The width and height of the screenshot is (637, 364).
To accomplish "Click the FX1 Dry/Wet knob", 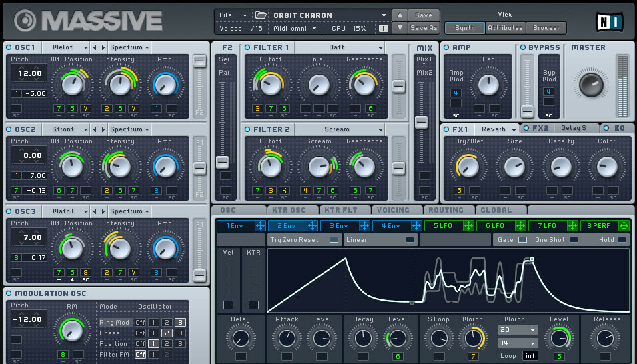I will coord(468,167).
